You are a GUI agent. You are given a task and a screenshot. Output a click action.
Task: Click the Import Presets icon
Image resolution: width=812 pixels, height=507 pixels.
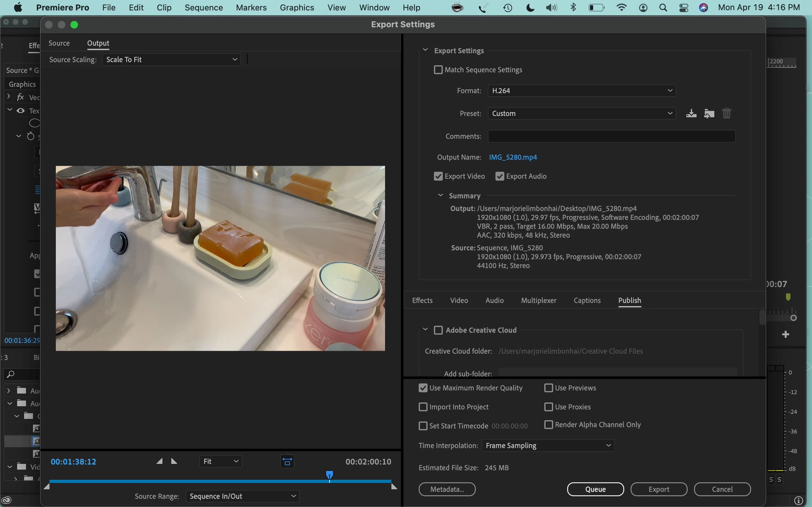(709, 113)
